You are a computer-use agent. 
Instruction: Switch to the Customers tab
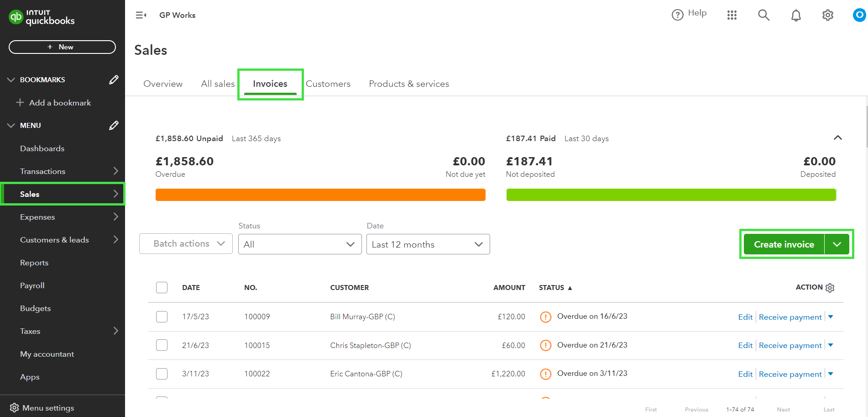click(328, 84)
